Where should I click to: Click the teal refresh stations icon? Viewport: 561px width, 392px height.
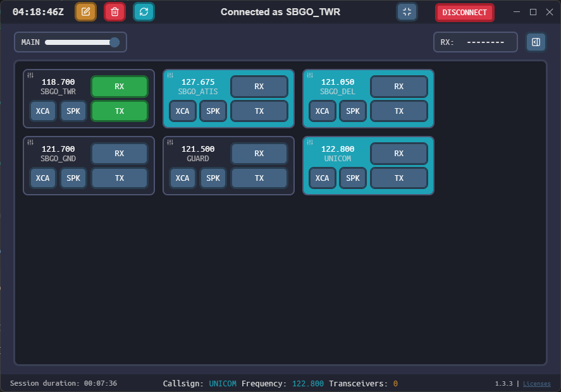(144, 12)
